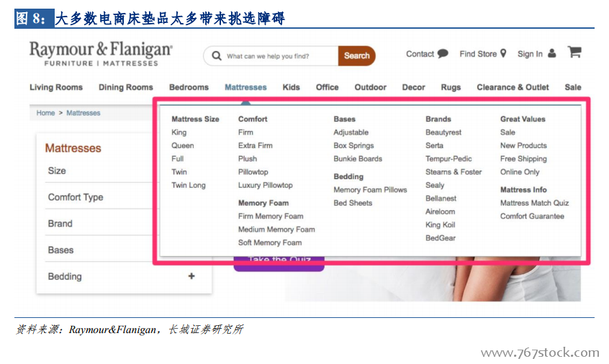Expand the Size filter in sidebar
The width and height of the screenshot is (609, 364).
coord(57,170)
